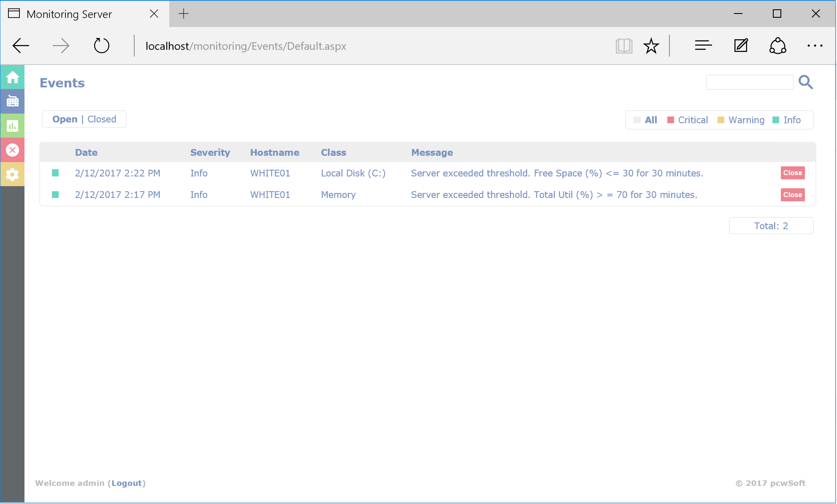Click the browser refresh icon
Screen dimensions: 837x504
coord(101,46)
